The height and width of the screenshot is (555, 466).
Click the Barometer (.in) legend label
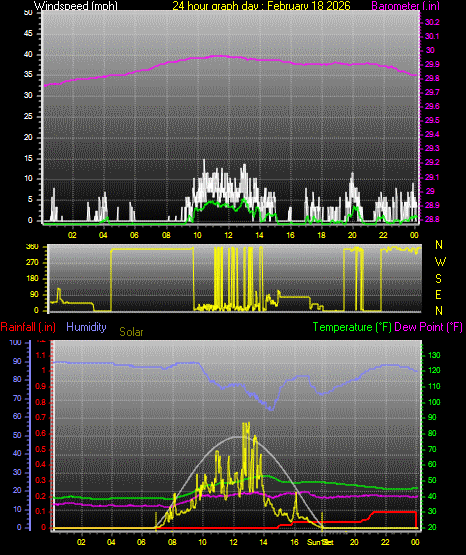coord(405,6)
